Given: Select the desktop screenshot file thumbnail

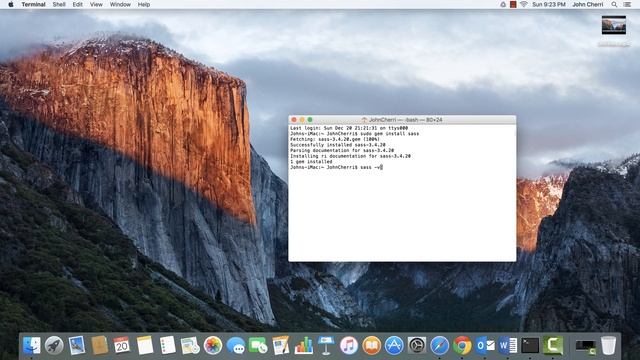Looking at the screenshot, I should (614, 26).
